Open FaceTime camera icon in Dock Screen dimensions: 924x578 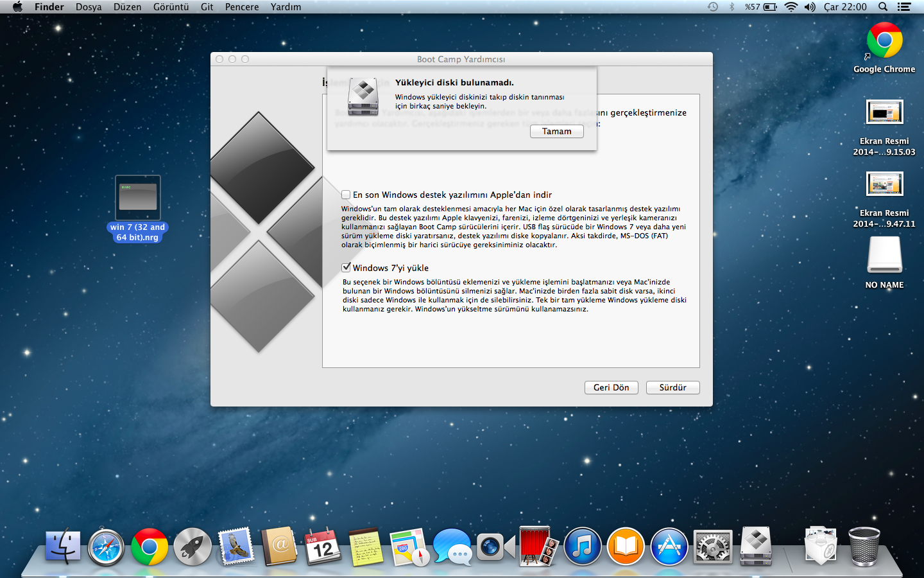495,547
